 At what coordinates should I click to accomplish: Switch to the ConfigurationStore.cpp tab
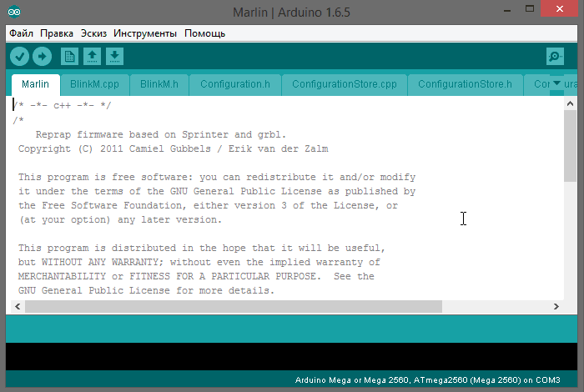pos(345,84)
